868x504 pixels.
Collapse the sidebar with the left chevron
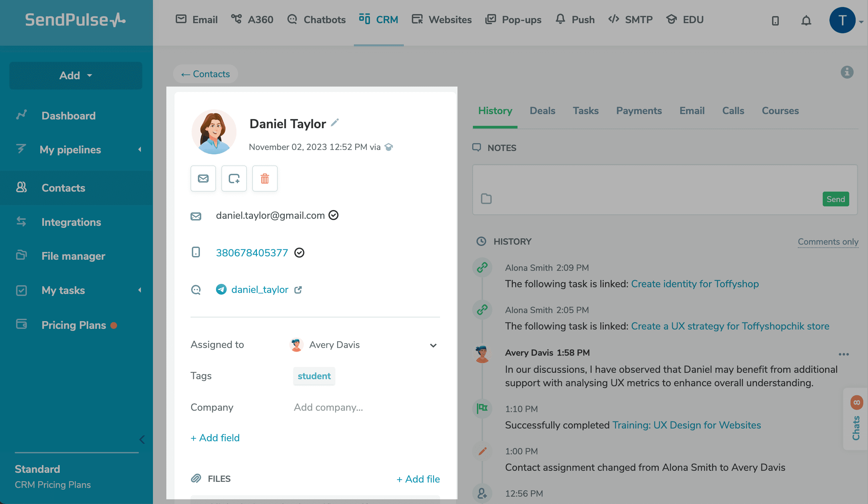click(142, 439)
